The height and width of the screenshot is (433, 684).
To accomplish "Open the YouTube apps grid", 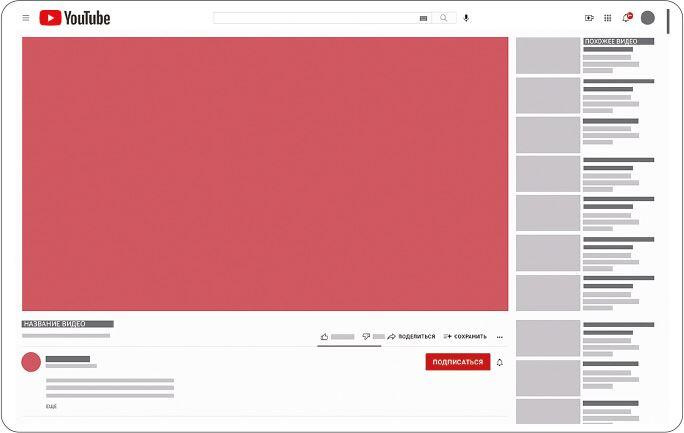I will pyautogui.click(x=607, y=18).
